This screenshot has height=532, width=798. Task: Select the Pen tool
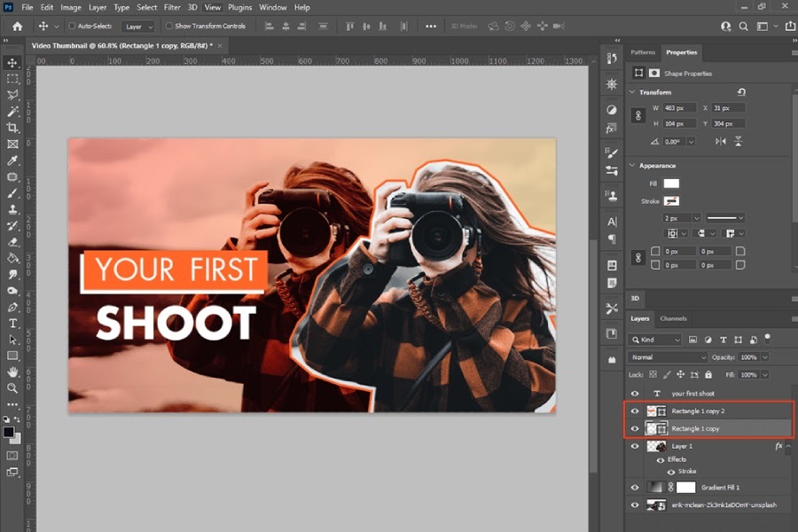tap(12, 307)
